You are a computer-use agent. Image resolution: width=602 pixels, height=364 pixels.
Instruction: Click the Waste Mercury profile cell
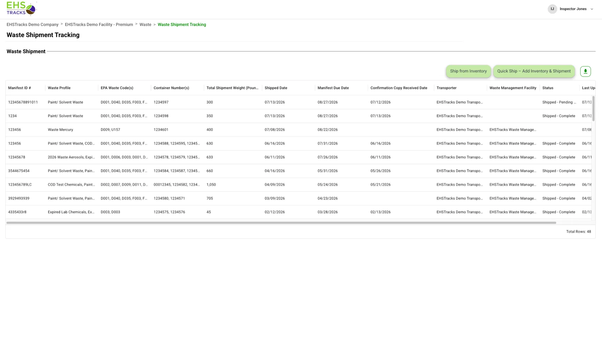(x=72, y=130)
